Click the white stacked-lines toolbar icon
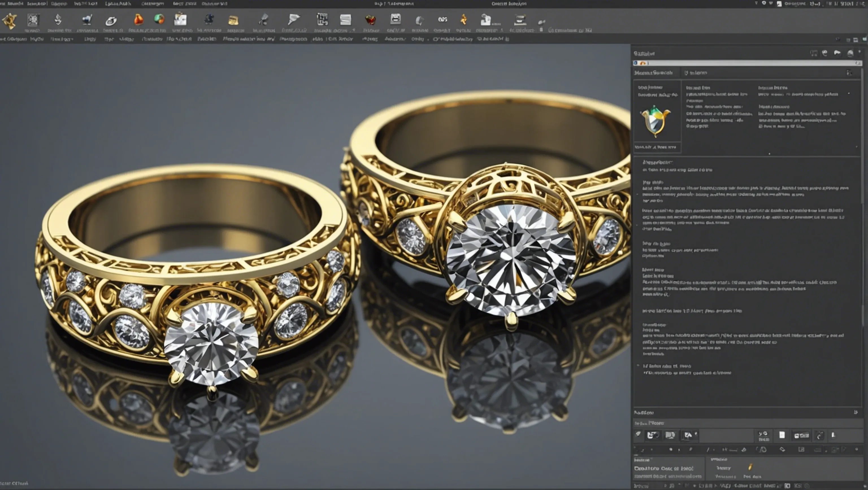The width and height of the screenshot is (868, 490). [345, 19]
